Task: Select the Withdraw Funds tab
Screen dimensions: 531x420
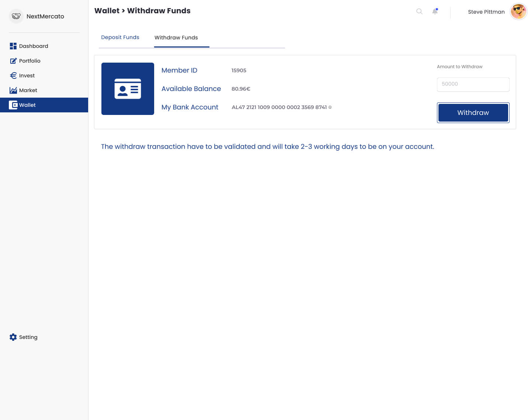Action: (x=176, y=38)
